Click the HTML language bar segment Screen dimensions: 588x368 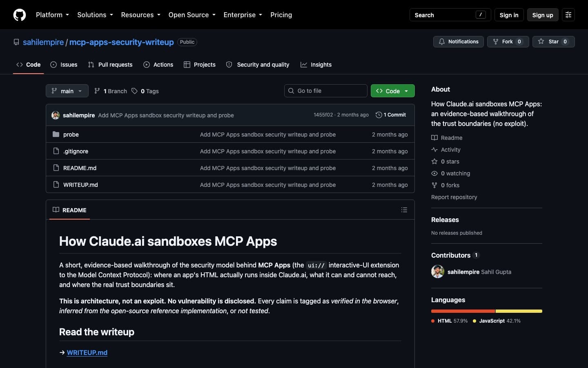(463, 311)
